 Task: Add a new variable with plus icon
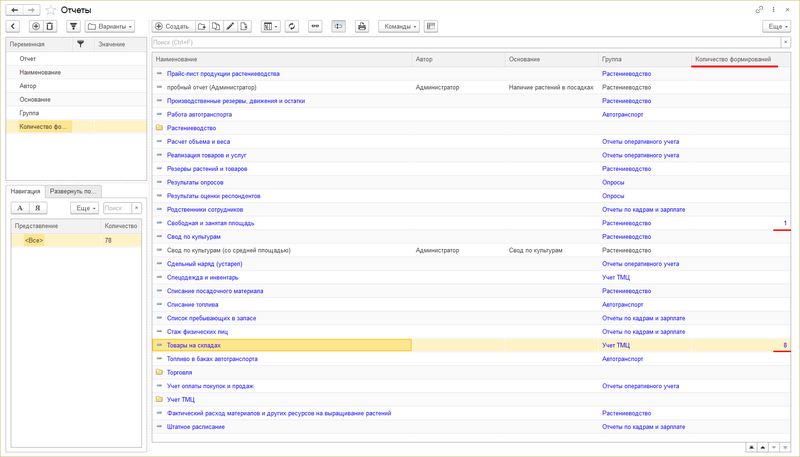(36, 27)
